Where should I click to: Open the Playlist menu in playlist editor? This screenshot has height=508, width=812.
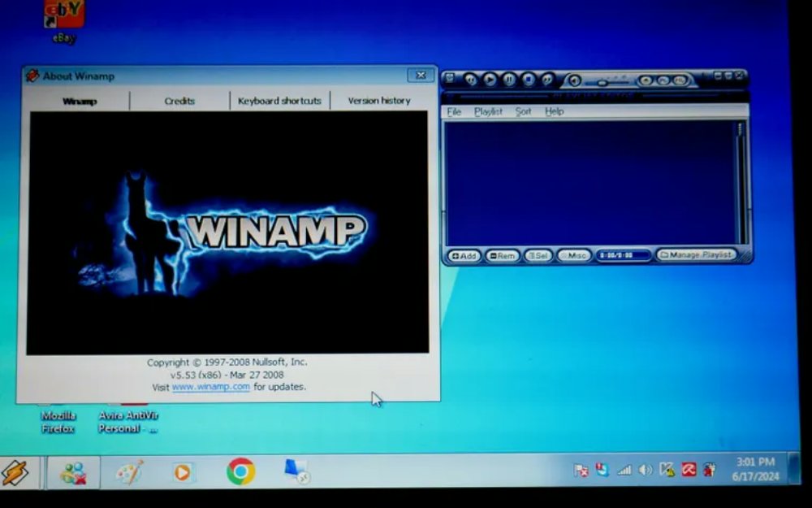[x=488, y=111]
